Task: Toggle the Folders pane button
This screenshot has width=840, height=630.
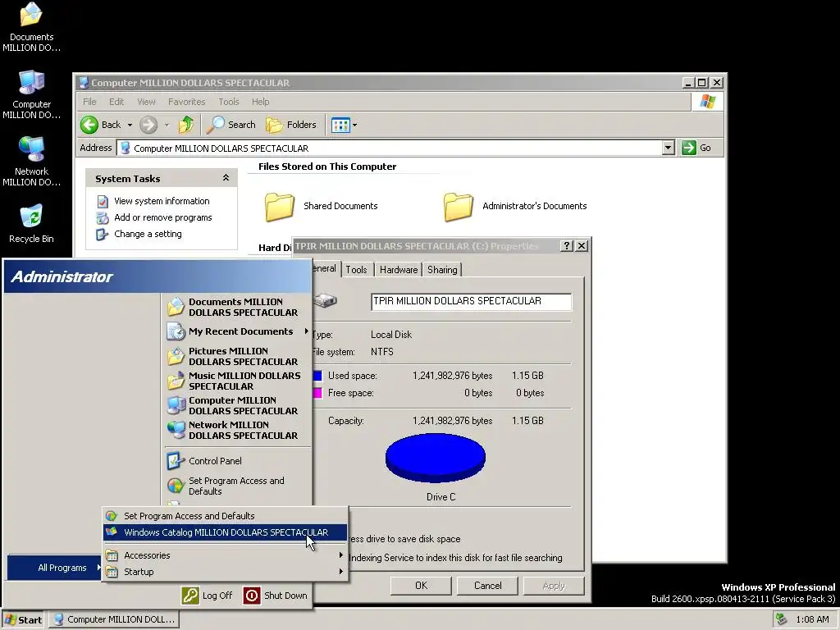Action: (291, 125)
